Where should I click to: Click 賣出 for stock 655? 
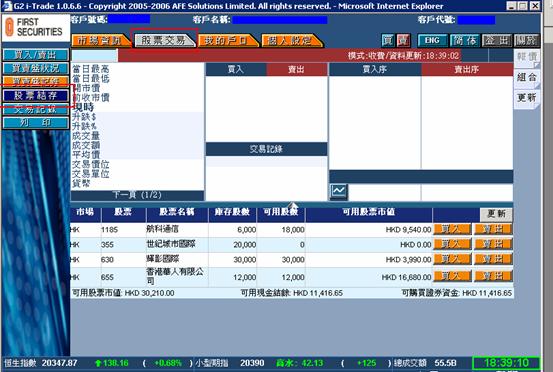tap(493, 276)
